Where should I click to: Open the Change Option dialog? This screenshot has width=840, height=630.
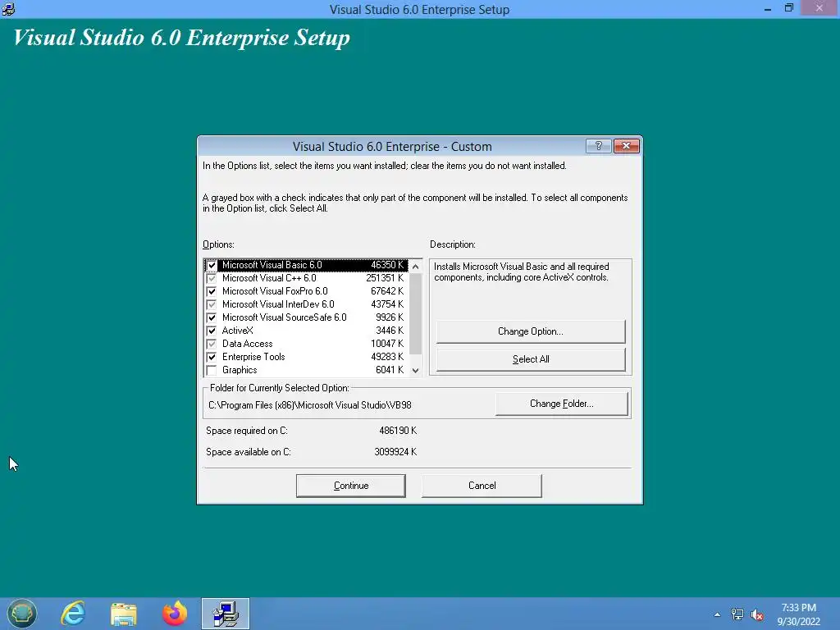coord(531,331)
